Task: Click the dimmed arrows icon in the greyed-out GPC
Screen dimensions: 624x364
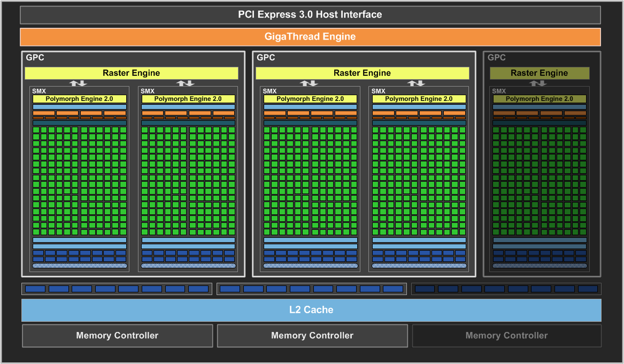Action: click(x=538, y=83)
